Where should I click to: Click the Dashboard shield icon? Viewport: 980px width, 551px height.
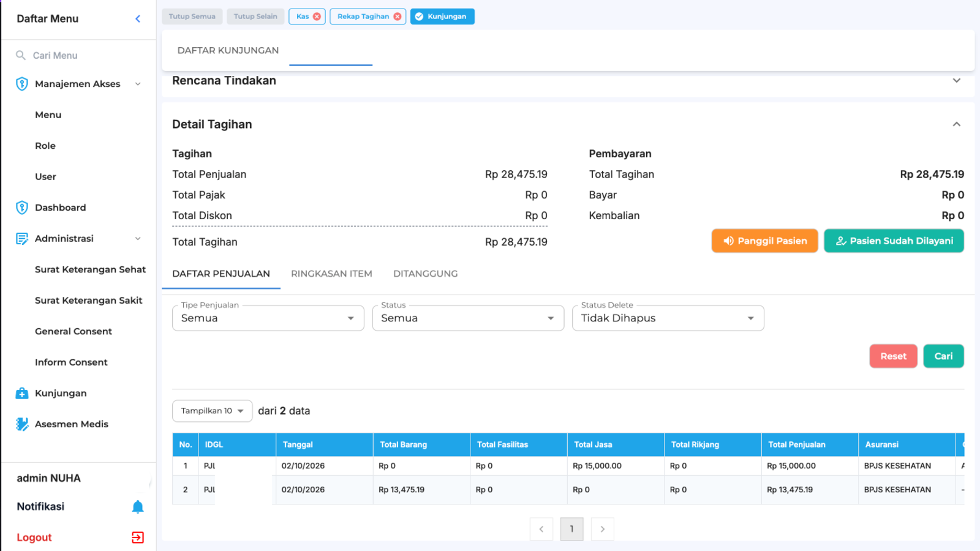tap(22, 208)
